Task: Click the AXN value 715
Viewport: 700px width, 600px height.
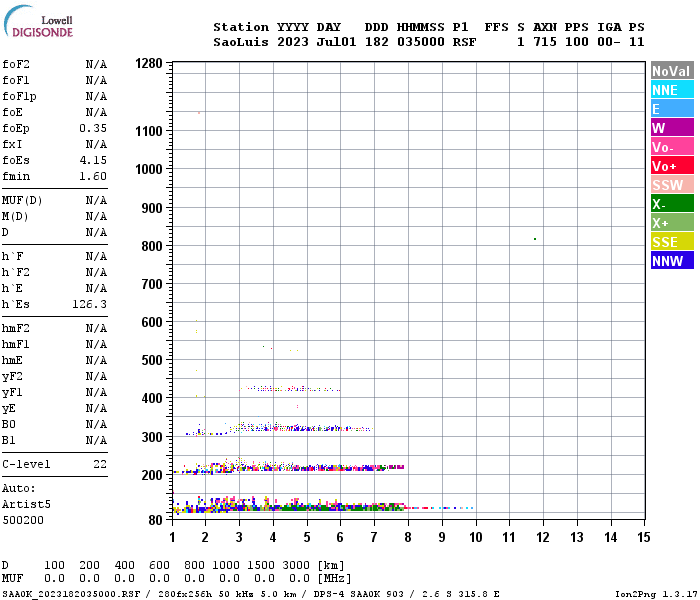Action: pos(545,42)
